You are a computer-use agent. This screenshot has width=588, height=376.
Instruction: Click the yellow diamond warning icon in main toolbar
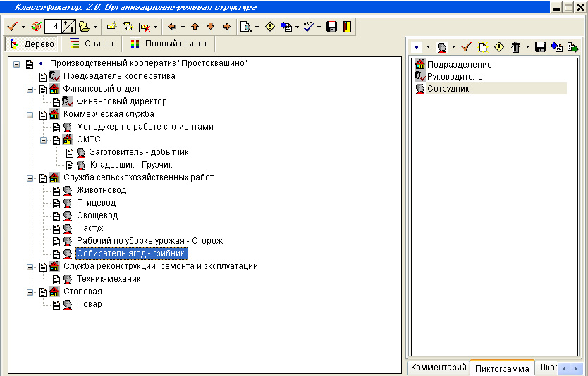coord(269,27)
